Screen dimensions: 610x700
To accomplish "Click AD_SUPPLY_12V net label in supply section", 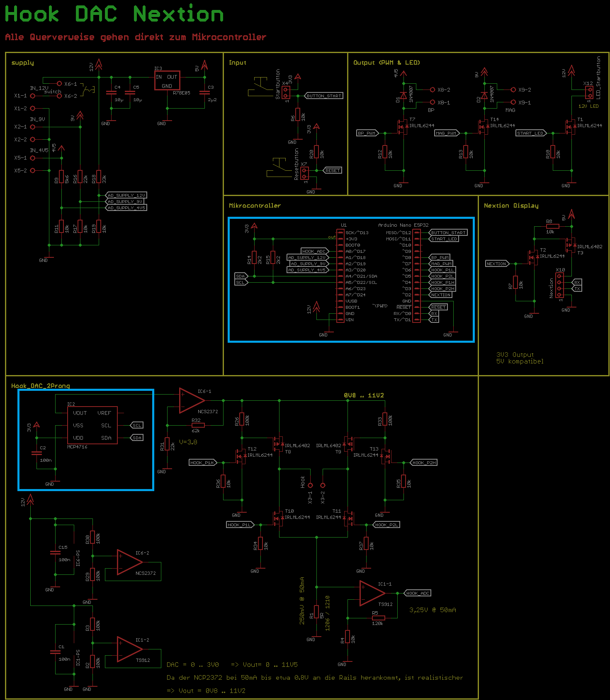I will (x=127, y=195).
